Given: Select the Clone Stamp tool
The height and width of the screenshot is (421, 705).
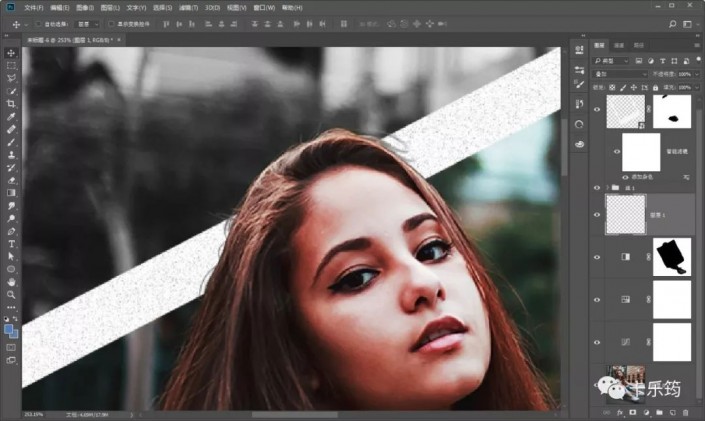Looking at the screenshot, I should [x=11, y=155].
